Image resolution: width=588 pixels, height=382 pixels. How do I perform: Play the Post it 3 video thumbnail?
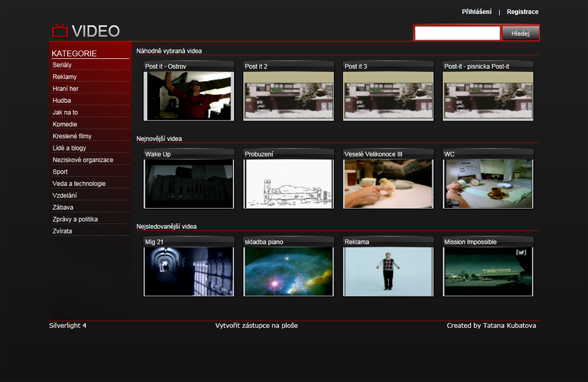click(388, 96)
